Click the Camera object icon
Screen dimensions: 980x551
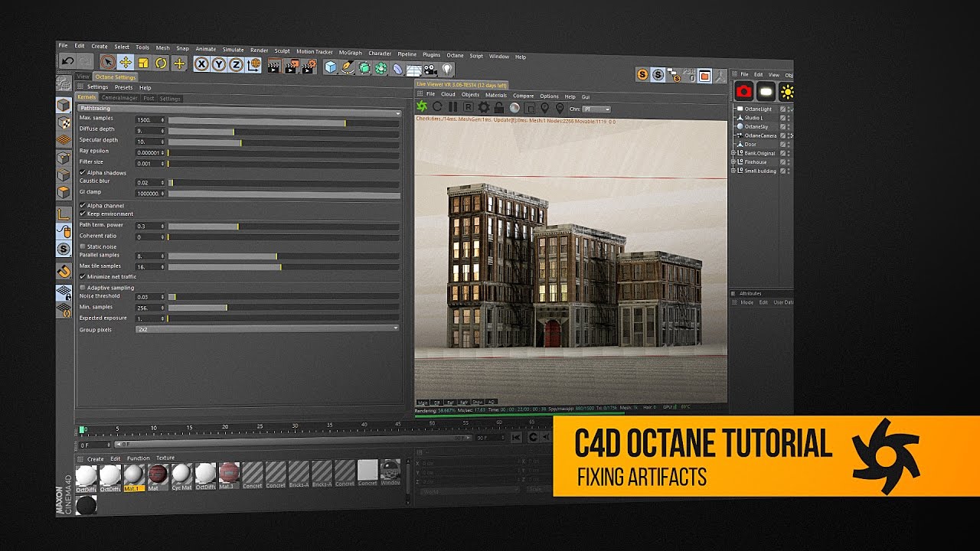pyautogui.click(x=431, y=70)
